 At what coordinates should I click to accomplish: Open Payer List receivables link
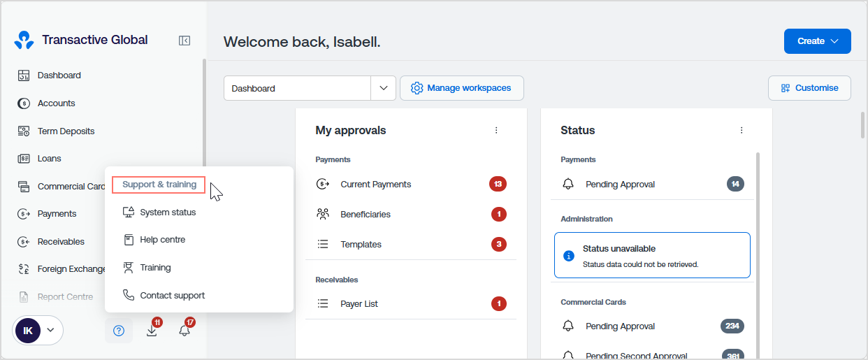[359, 303]
